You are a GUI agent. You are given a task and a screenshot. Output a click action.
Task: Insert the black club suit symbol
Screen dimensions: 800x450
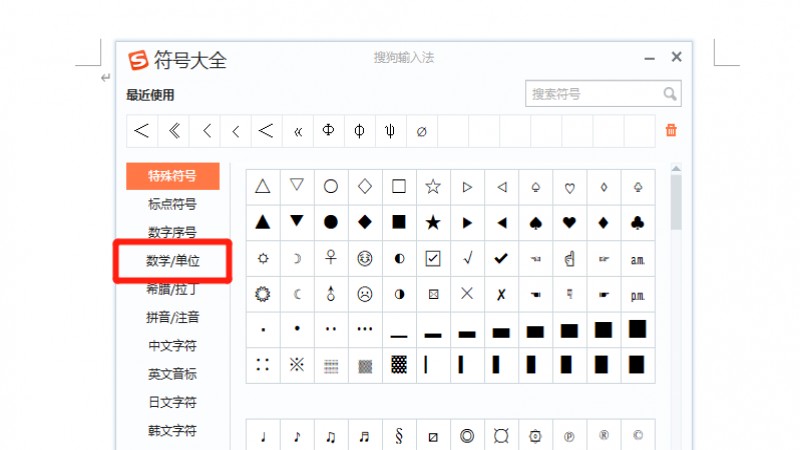(637, 222)
